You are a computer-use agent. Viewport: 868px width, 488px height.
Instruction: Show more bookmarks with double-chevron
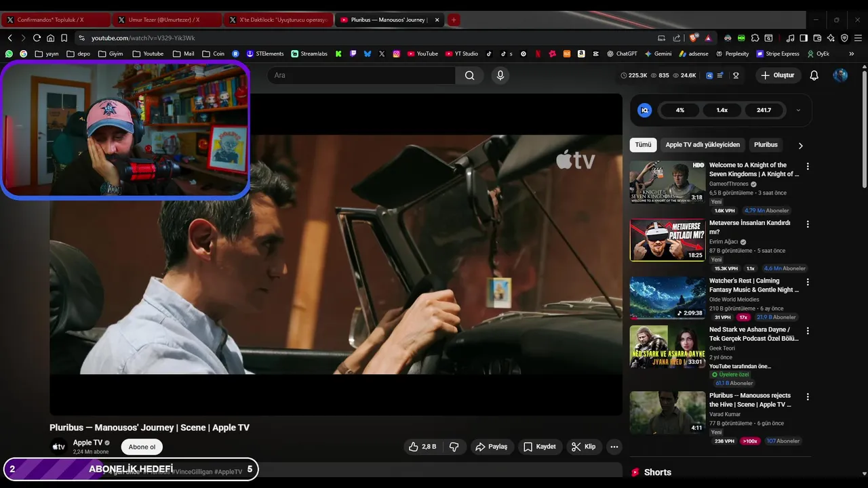click(852, 54)
